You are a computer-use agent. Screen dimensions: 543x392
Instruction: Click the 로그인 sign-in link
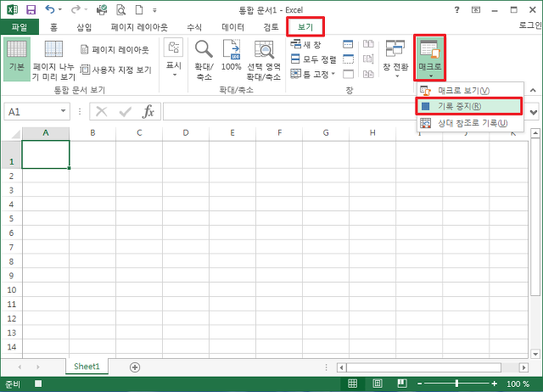pyautogui.click(x=530, y=25)
